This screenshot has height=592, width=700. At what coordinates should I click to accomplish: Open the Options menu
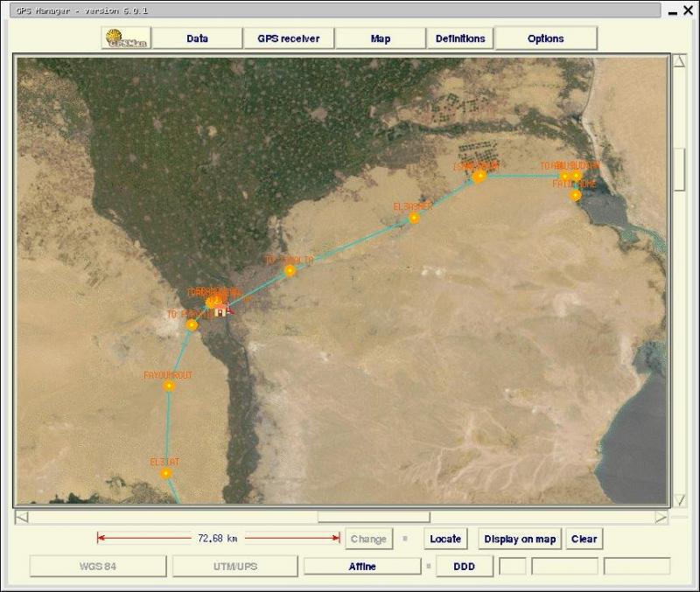pos(546,38)
